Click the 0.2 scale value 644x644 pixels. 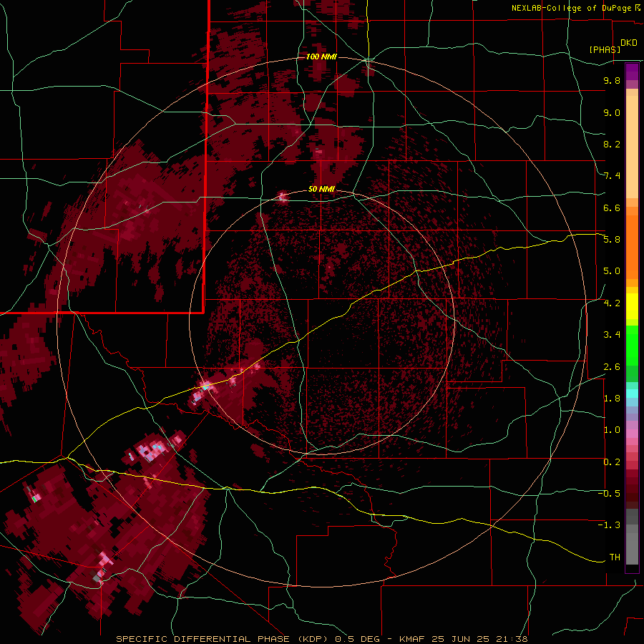[x=612, y=462]
